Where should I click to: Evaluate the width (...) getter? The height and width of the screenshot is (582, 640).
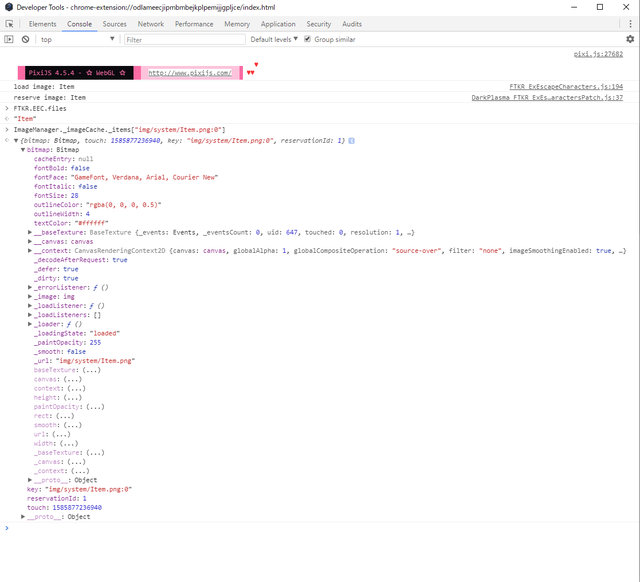tap(69, 443)
